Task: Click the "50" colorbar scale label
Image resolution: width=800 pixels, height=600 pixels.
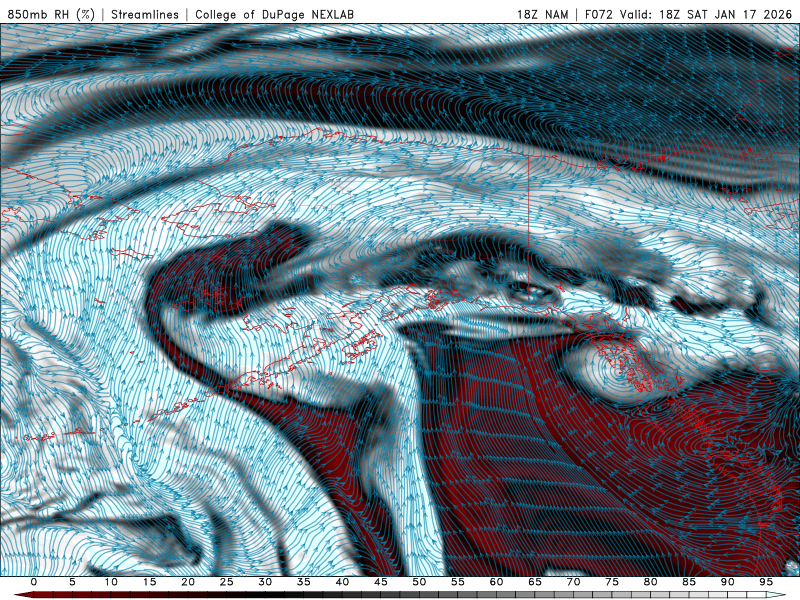Action: pos(419,582)
